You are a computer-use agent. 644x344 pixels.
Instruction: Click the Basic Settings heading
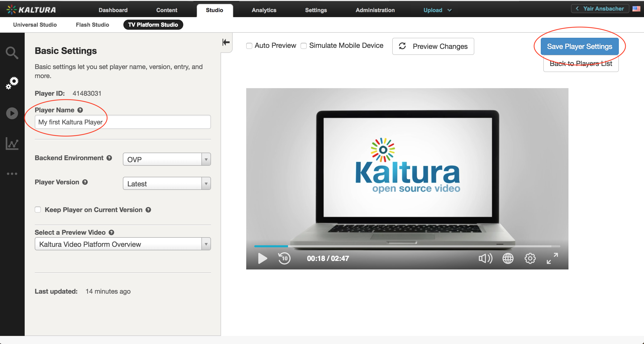click(66, 51)
